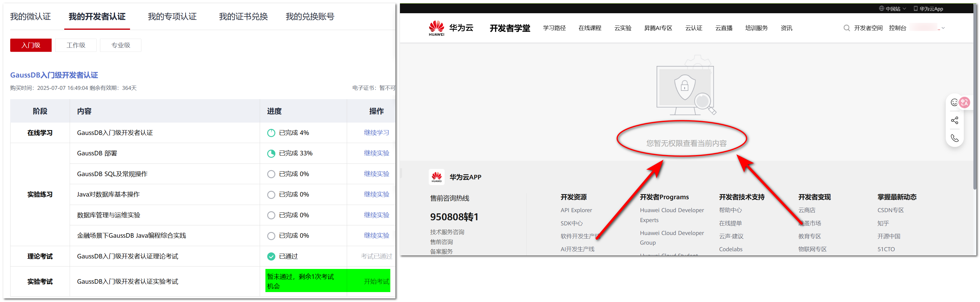
Task: Click Huawei Cloud Developer Experts link
Action: click(x=672, y=215)
